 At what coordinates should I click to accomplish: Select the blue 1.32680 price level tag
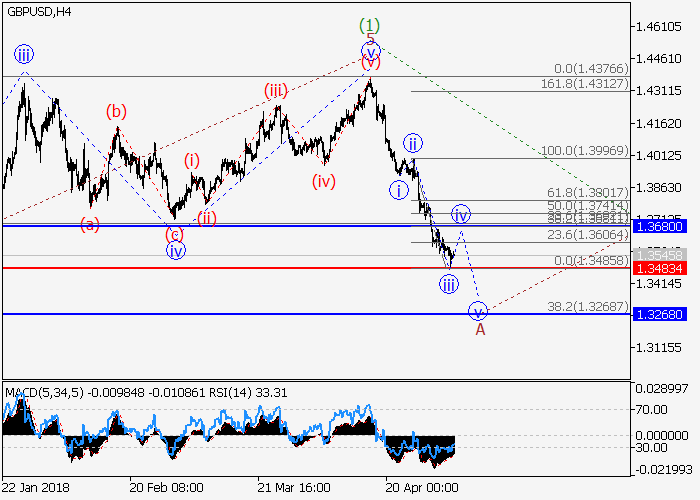tap(663, 314)
